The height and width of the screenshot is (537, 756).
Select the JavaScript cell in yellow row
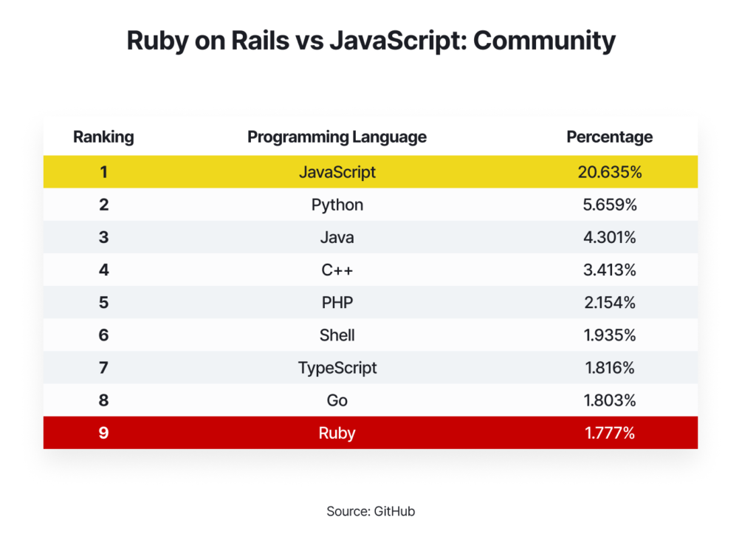[x=337, y=172]
